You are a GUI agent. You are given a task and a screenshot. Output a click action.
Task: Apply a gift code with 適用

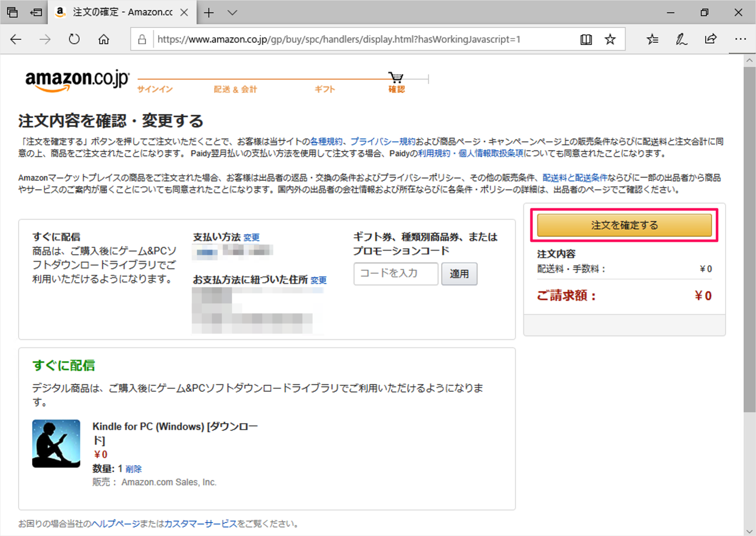click(459, 274)
